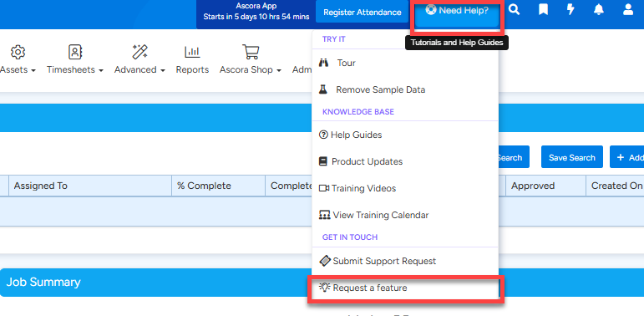Click the lightning bolt quick actions icon
Image resolution: width=644 pixels, height=316 pixels.
coord(570,10)
